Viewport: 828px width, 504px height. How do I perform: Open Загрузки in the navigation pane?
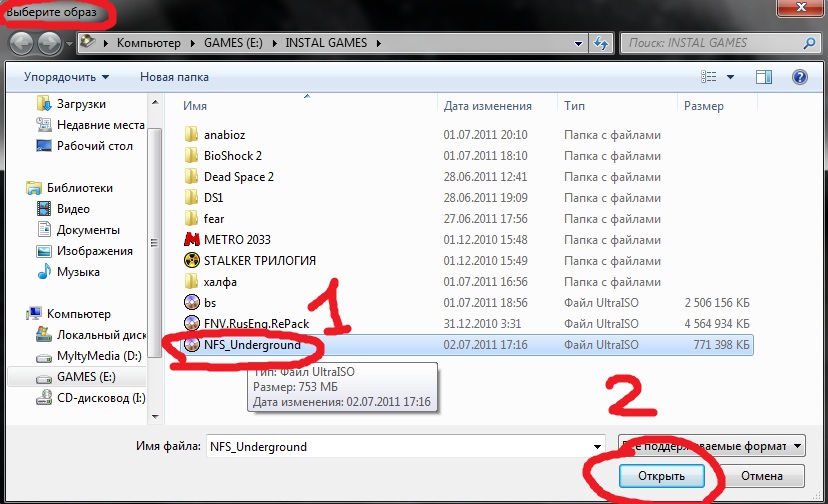[81, 104]
